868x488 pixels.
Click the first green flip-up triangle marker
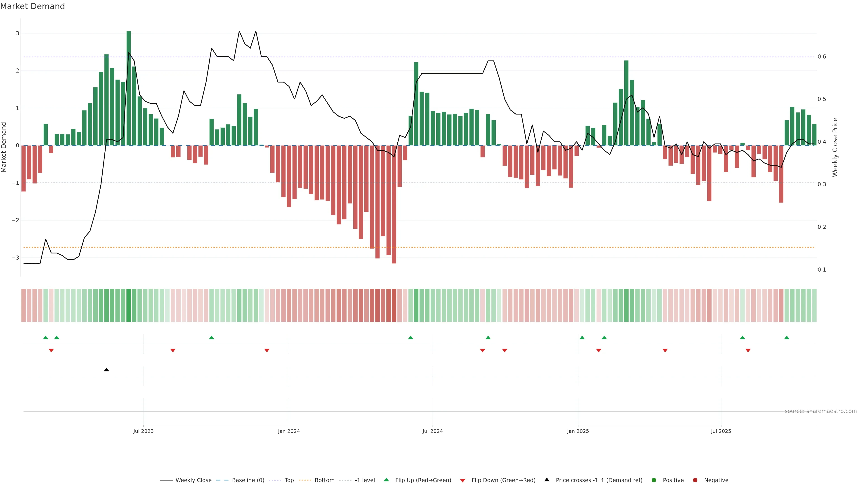tap(46, 338)
